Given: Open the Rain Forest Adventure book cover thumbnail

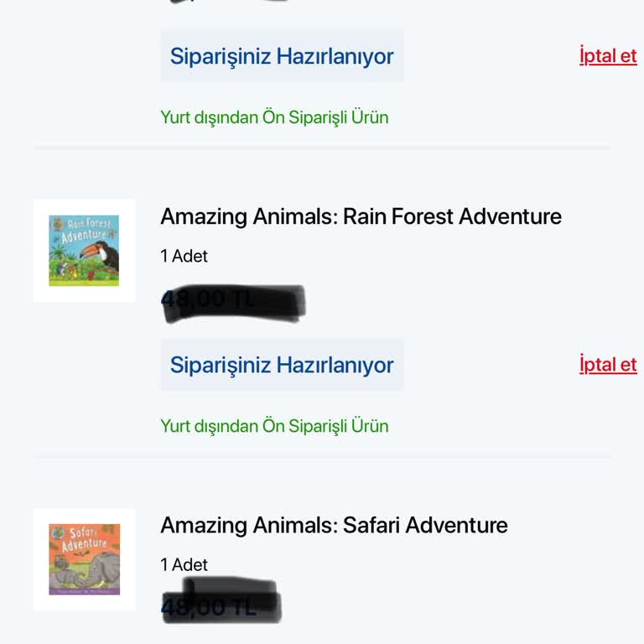Looking at the screenshot, I should pos(84,251).
